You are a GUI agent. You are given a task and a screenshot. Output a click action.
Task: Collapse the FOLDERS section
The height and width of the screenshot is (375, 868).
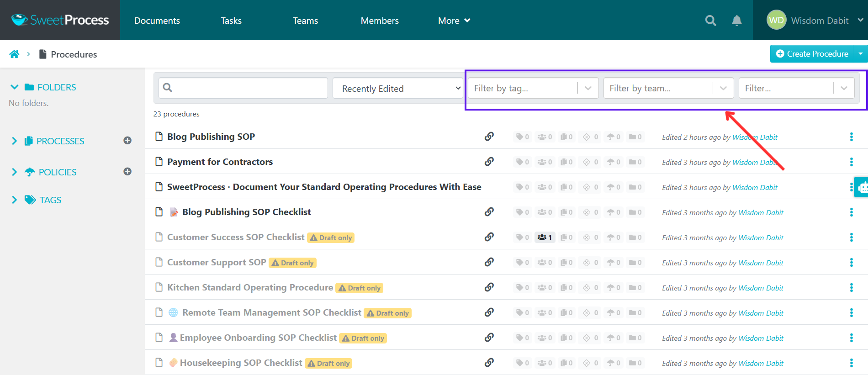click(x=14, y=87)
